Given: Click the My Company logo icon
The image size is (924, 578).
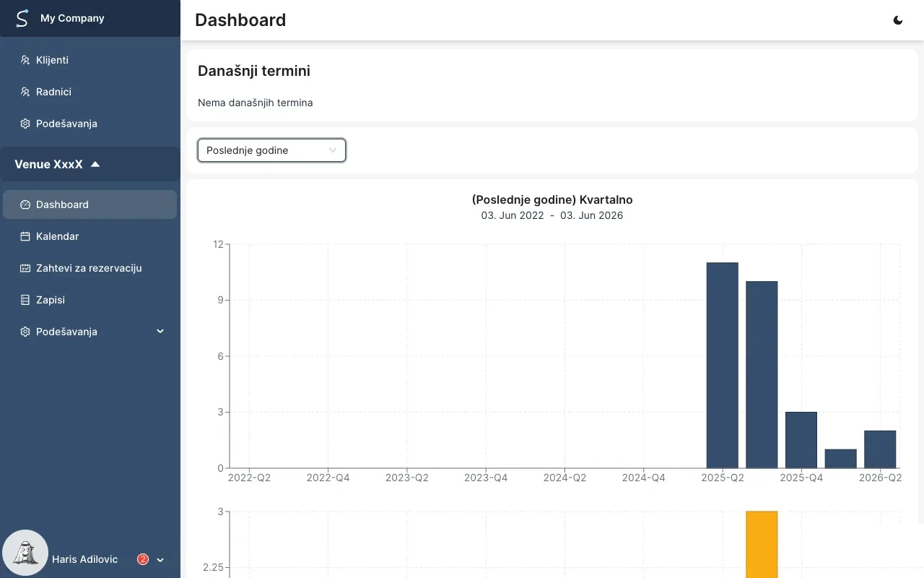Looking at the screenshot, I should coord(22,18).
